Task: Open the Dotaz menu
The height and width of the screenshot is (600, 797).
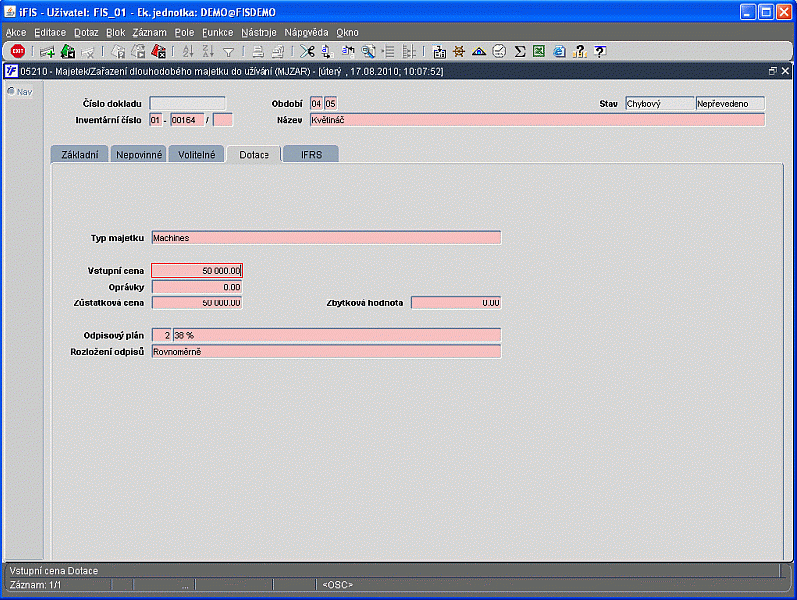Action: [x=86, y=33]
